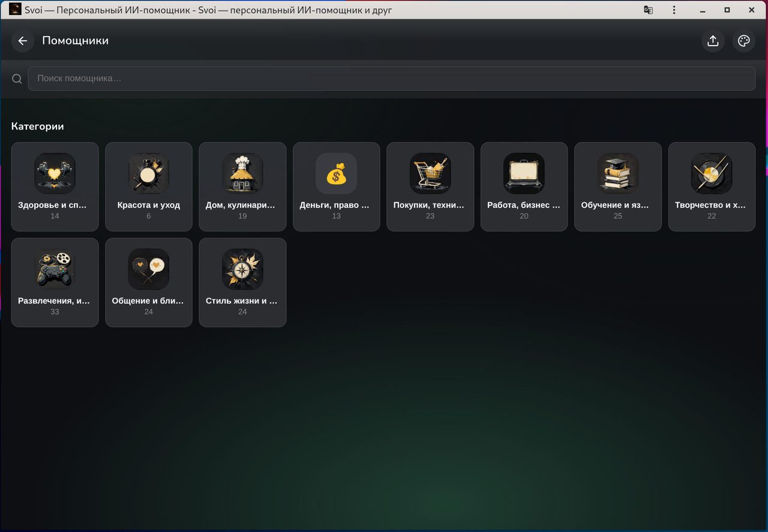
Task: Select the Общение speech bubbles category
Action: (149, 282)
